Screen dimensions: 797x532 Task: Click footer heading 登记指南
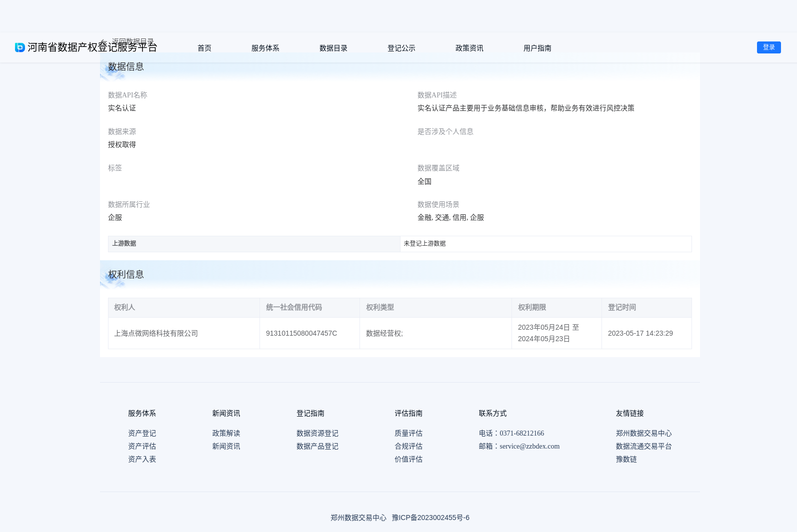point(310,413)
